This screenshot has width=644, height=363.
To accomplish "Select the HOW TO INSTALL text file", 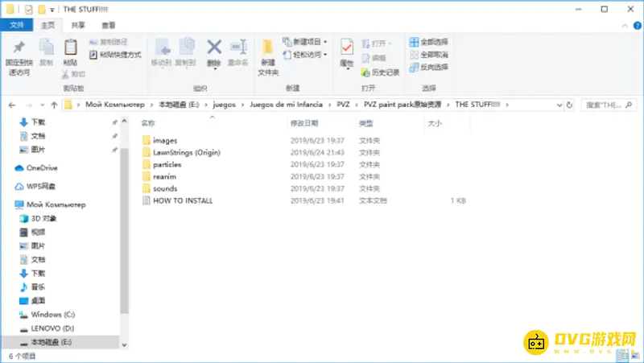I will click(177, 200).
